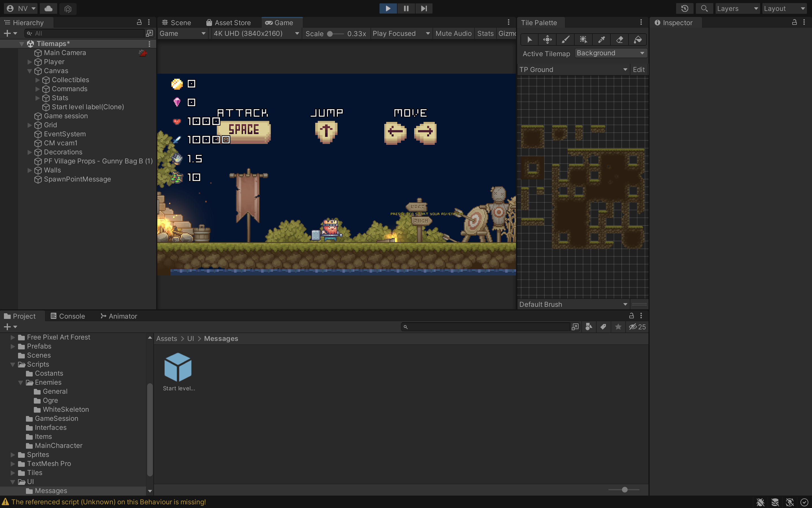Click the Step frame button

(424, 8)
